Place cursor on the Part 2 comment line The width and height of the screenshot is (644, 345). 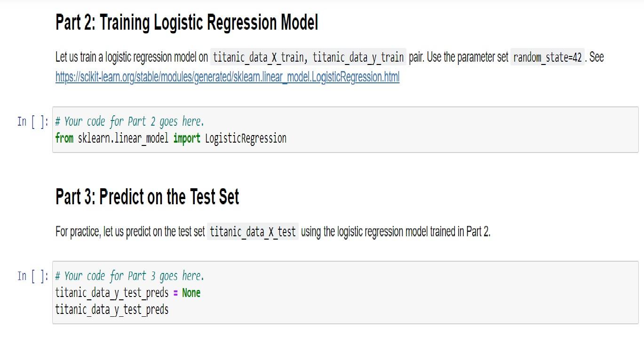click(130, 121)
